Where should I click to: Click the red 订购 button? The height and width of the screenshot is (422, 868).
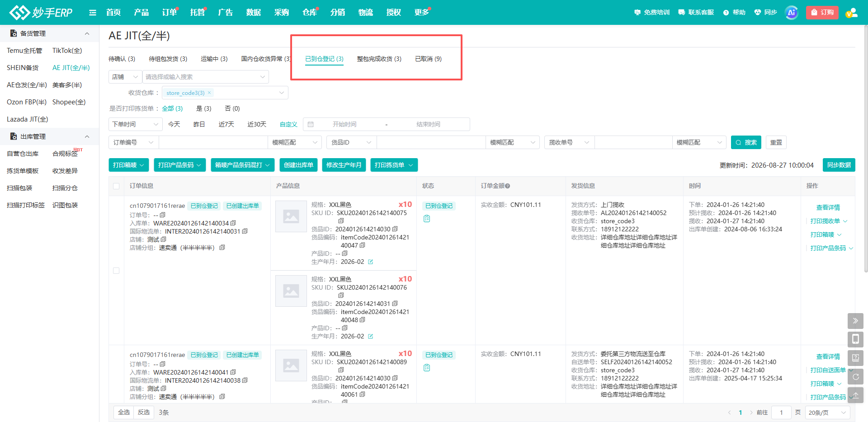click(822, 13)
